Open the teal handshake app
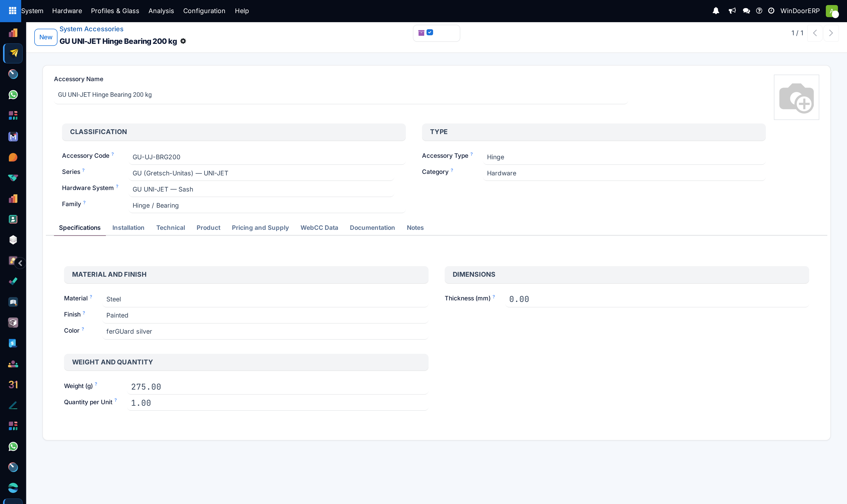This screenshot has width=847, height=504. click(13, 178)
